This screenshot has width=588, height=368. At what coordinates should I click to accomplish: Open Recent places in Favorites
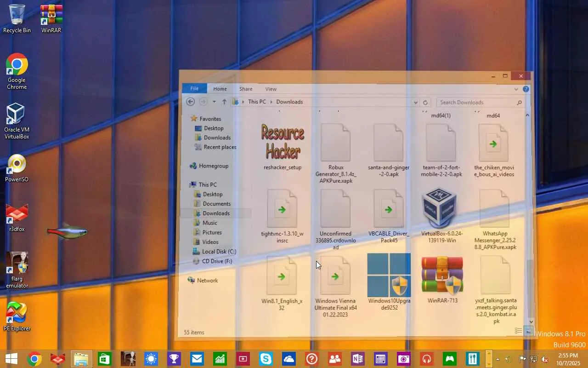[220, 147]
